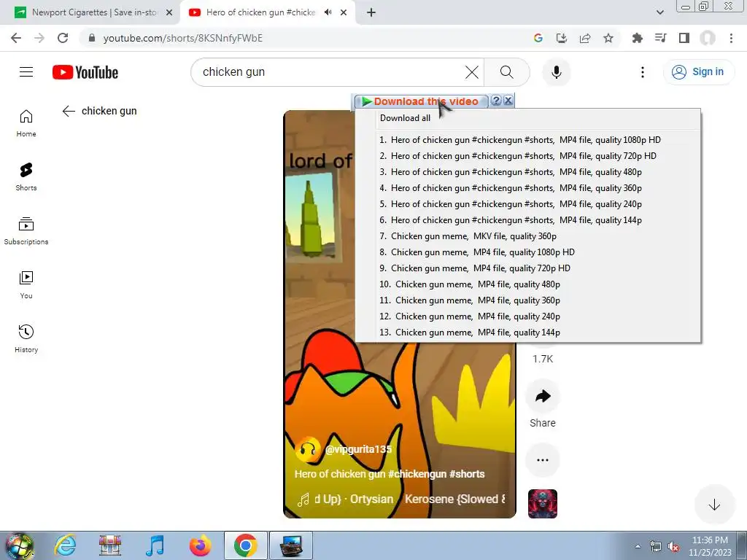Click the muted volume tray icon
The width and height of the screenshot is (747, 560).
tap(673, 547)
